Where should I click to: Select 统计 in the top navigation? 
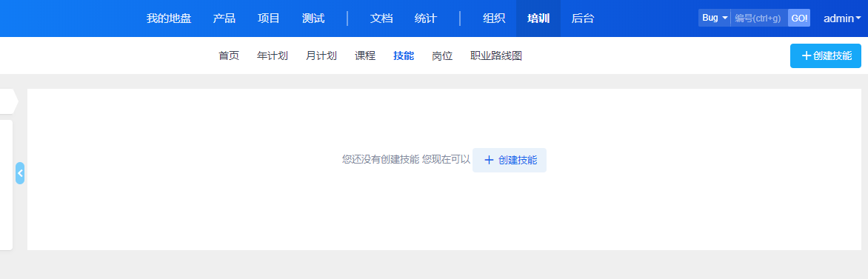click(426, 19)
